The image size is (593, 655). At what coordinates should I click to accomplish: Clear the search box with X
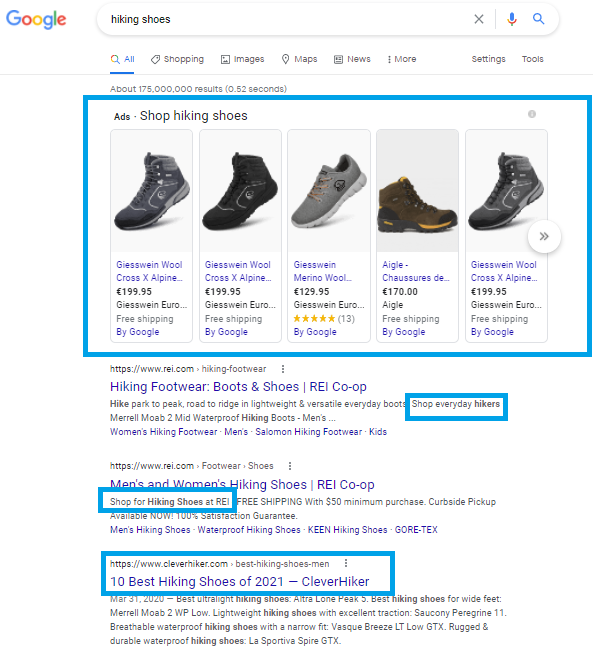point(479,19)
